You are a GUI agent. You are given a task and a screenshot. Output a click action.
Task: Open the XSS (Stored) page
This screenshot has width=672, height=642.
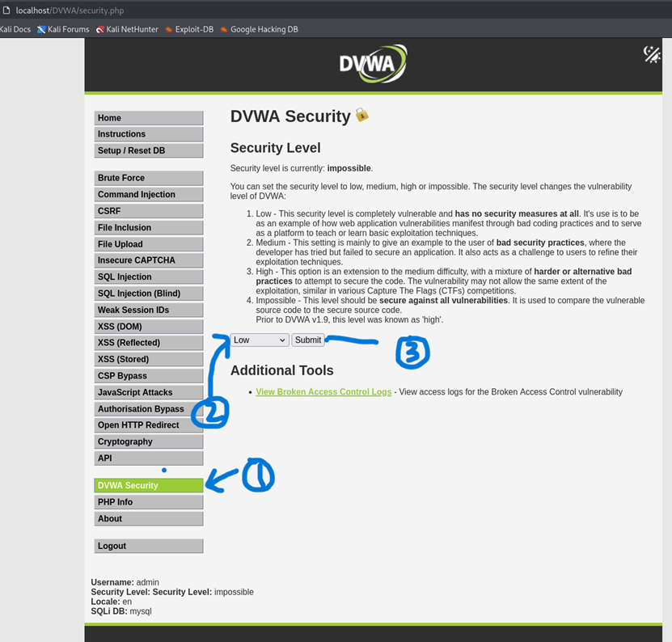click(148, 359)
